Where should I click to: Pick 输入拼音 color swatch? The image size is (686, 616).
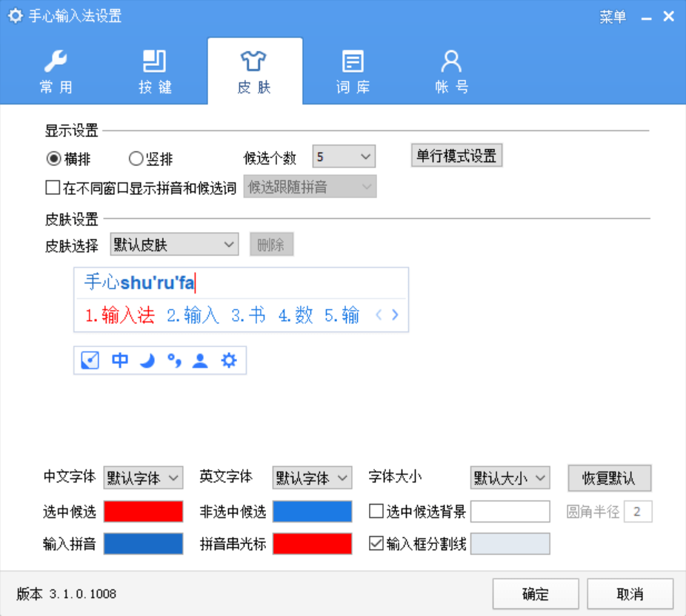point(143,544)
